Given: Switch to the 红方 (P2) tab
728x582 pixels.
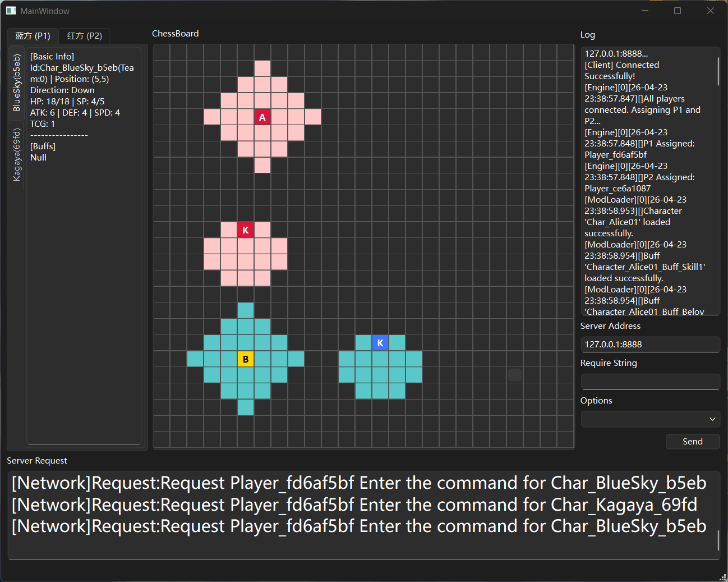Looking at the screenshot, I should coord(85,36).
